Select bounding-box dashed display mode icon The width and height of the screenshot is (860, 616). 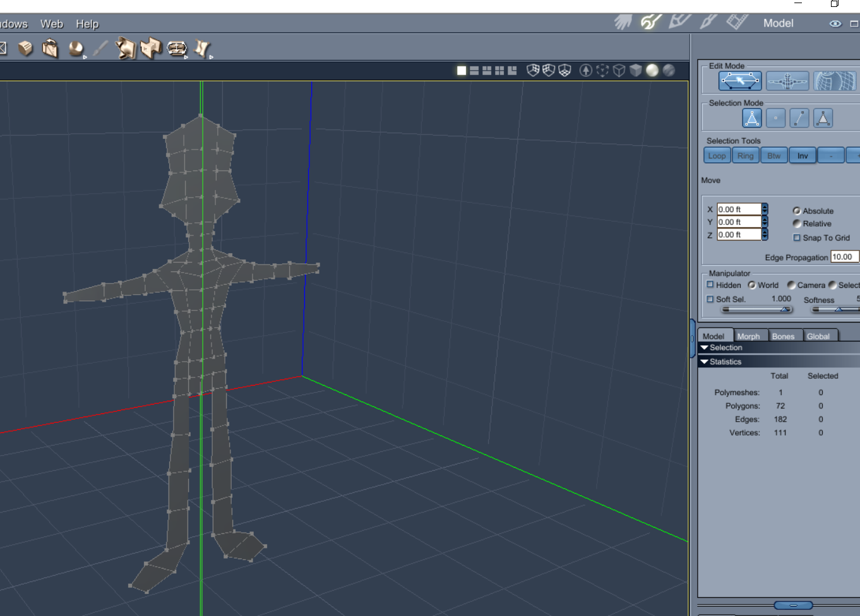tap(602, 70)
